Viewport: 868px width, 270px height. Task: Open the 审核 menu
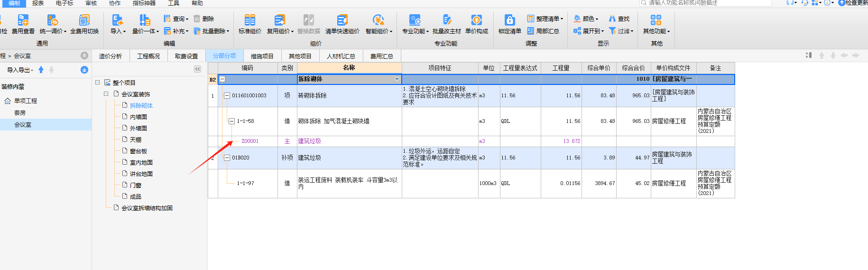(91, 3)
